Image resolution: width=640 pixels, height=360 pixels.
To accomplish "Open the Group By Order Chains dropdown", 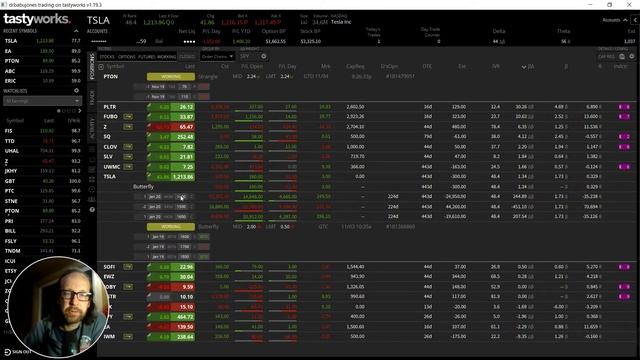I will click(217, 57).
